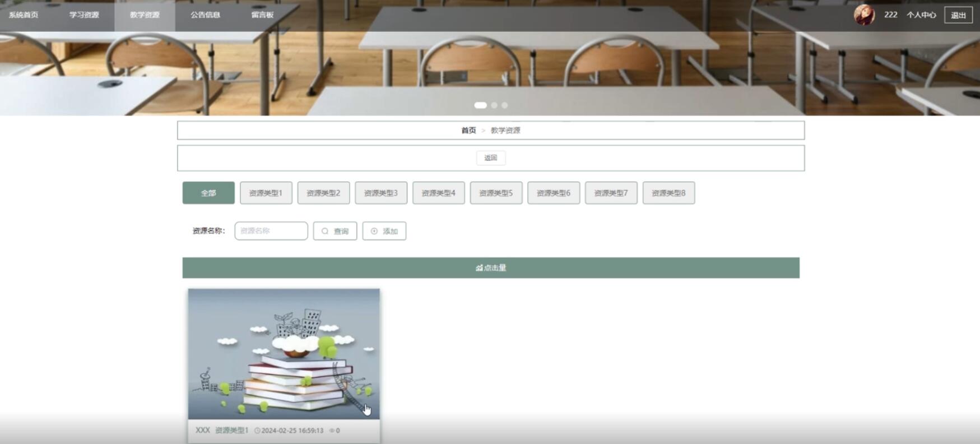Filter by 资源类型2
The image size is (980, 444).
pyautogui.click(x=323, y=193)
